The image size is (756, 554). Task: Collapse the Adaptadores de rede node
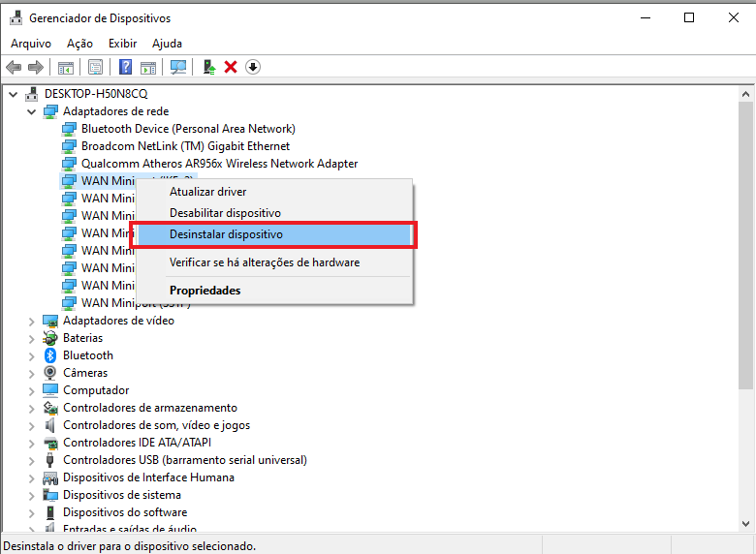[32, 111]
